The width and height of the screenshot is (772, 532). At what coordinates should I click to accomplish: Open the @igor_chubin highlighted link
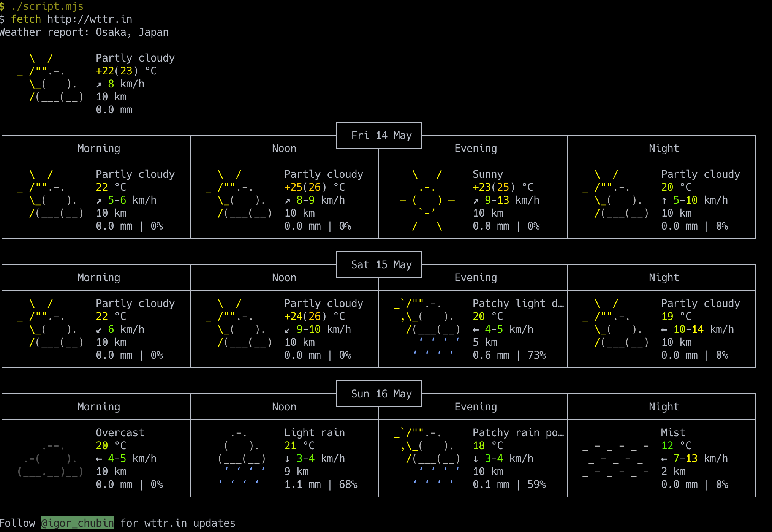(x=78, y=523)
